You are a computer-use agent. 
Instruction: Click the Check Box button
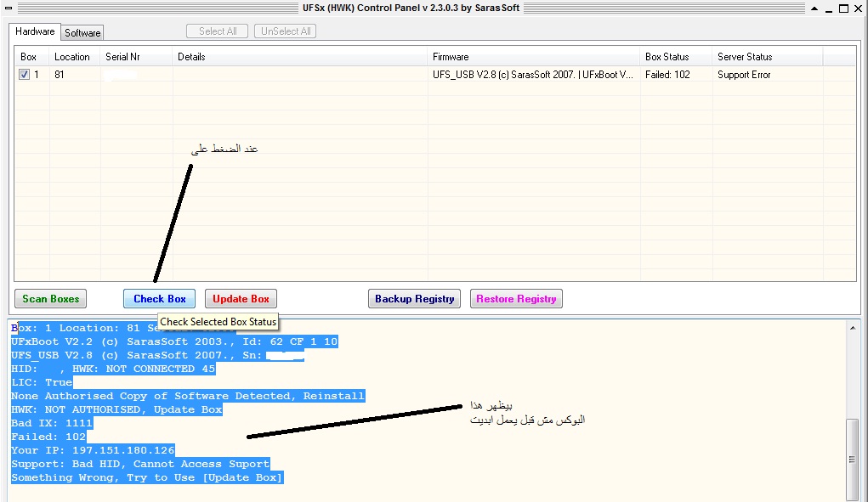click(160, 298)
